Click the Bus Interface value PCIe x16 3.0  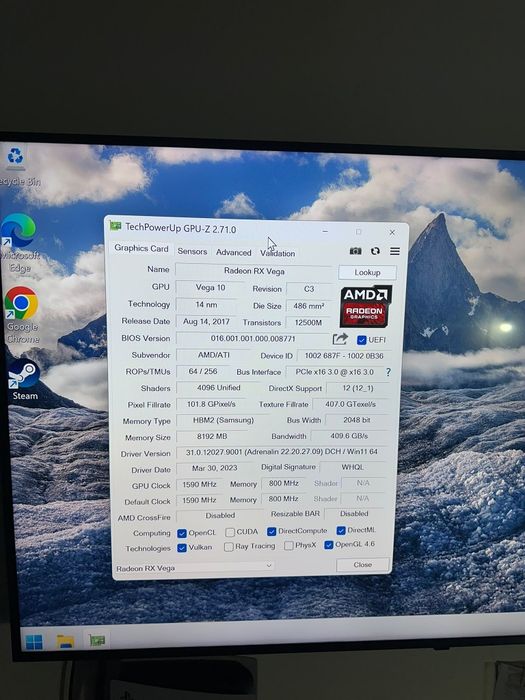point(334,372)
